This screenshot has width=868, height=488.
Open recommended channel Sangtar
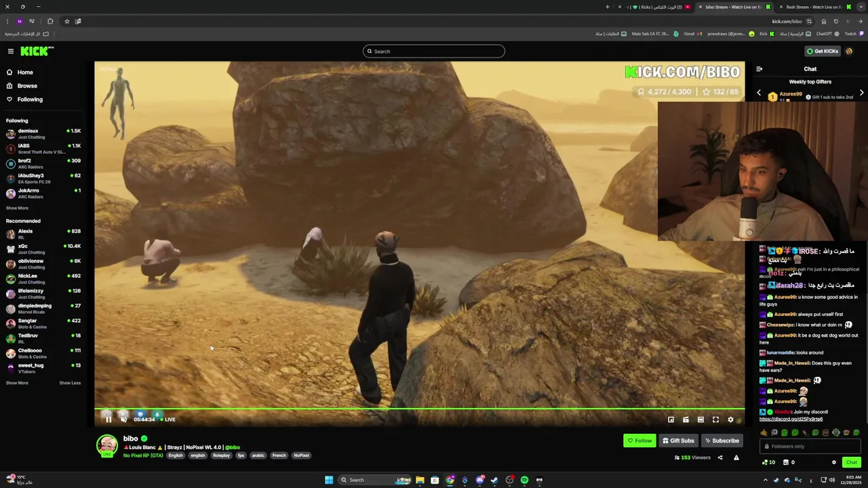coord(43,323)
